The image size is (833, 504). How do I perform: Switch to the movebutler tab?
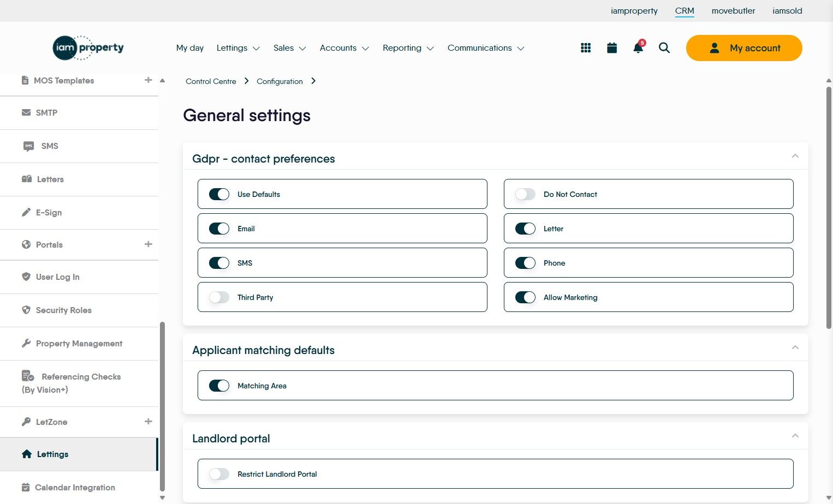coord(733,11)
